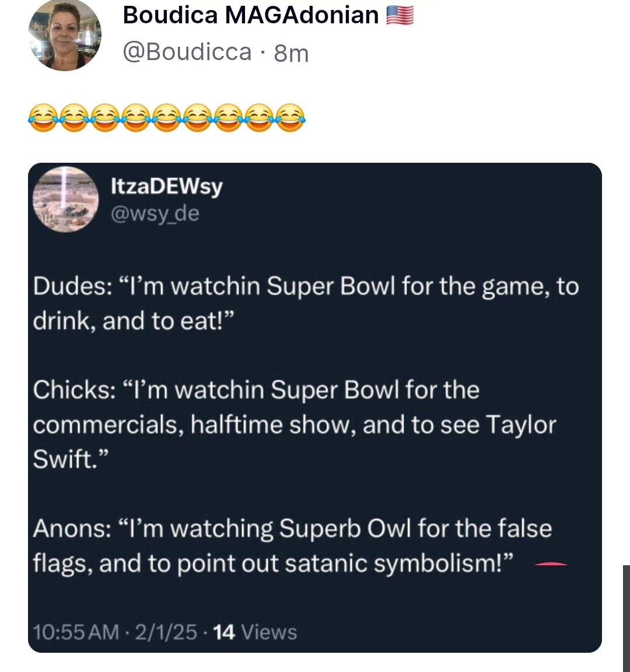Click the last laughing-crying emoji in the row
This screenshot has height=672, width=630.
290,117
